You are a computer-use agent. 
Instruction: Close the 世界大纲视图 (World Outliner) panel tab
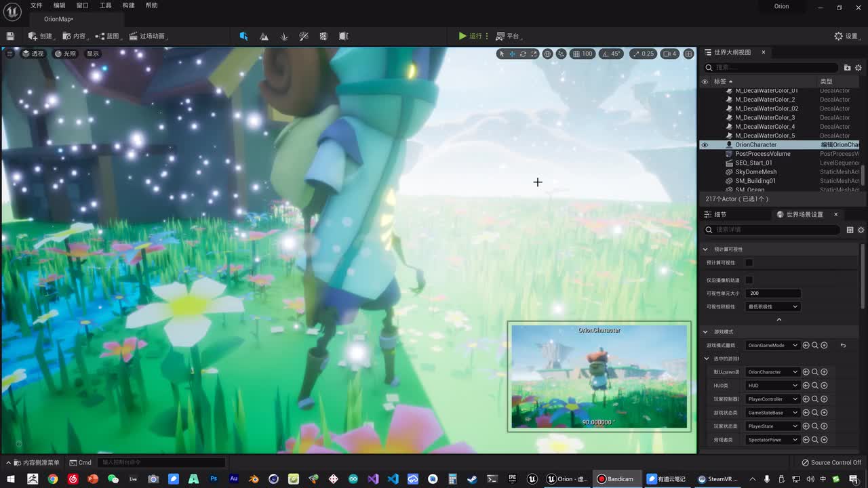[763, 52]
